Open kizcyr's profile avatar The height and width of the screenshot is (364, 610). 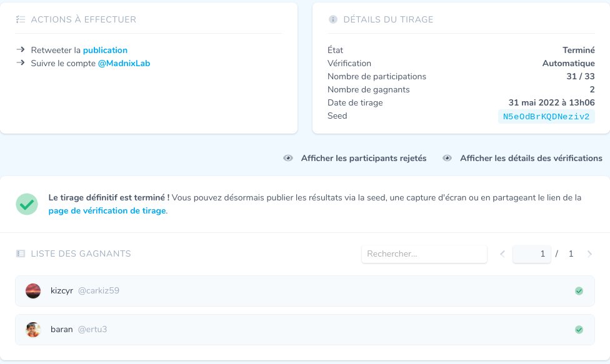(x=33, y=291)
